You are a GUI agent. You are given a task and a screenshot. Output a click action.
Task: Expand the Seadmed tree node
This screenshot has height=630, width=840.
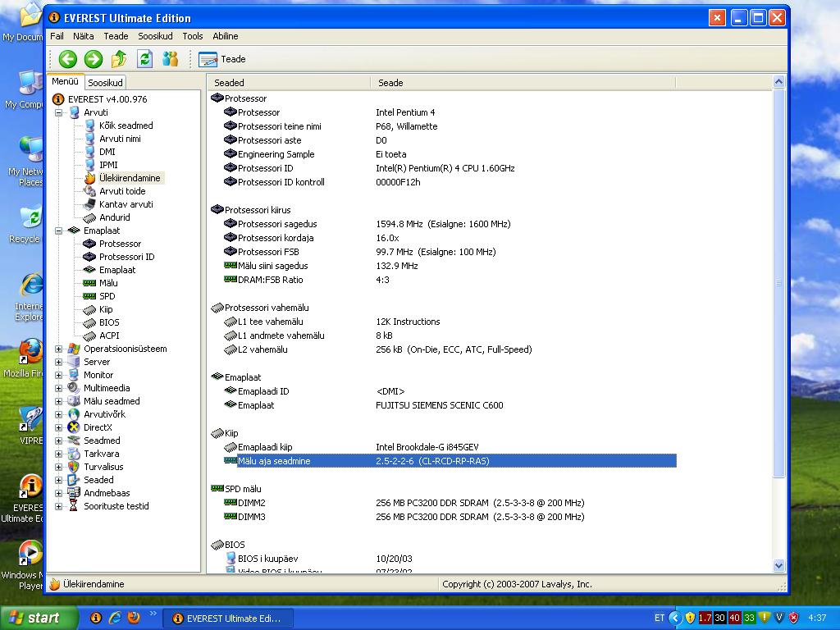pyautogui.click(x=58, y=441)
